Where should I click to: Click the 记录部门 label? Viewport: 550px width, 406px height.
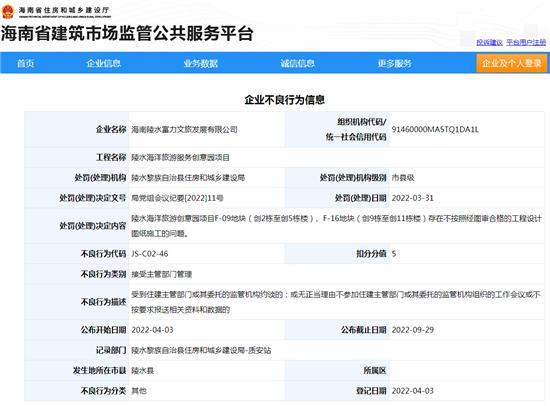111,350
